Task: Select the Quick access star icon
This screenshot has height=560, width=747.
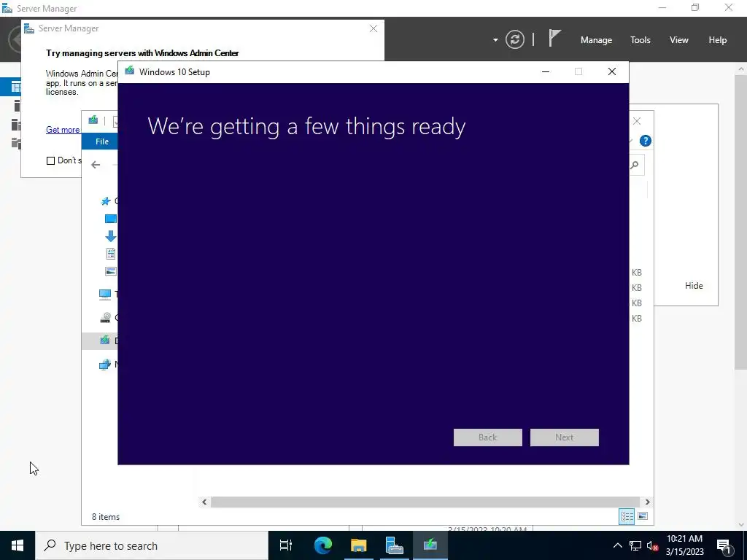Action: [x=106, y=201]
